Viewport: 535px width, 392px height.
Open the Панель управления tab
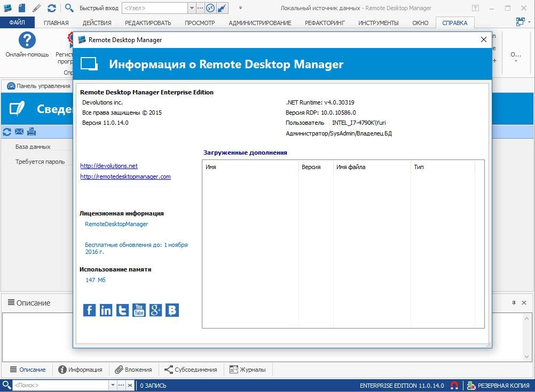[39, 86]
